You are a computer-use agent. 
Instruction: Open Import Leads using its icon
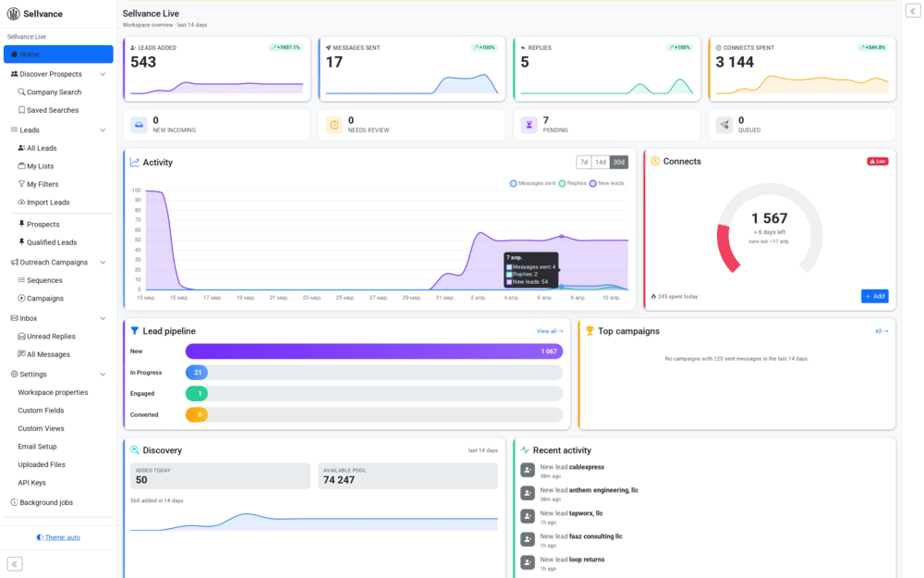(19, 202)
